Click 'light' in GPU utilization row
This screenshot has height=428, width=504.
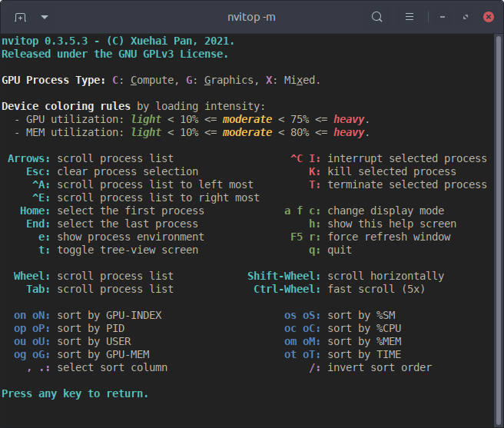[x=146, y=119]
